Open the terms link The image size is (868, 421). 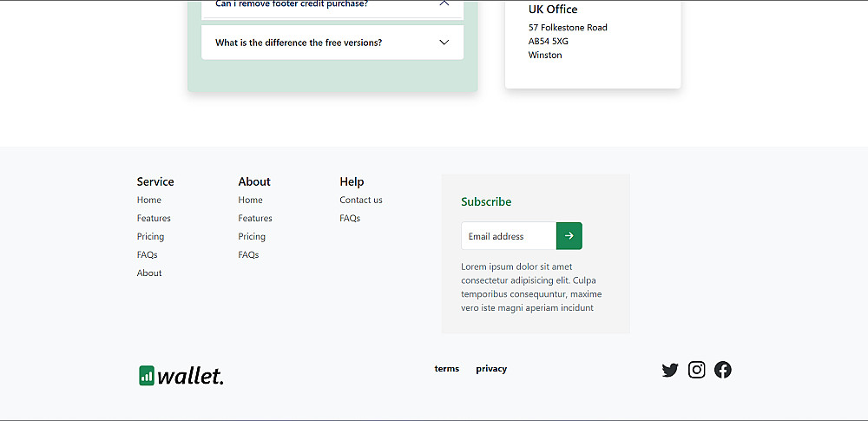tap(447, 369)
